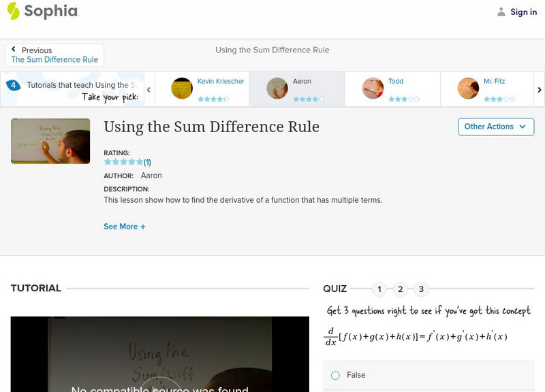Select quiz step 1 circle
The height and width of the screenshot is (392, 545).
[x=379, y=289]
